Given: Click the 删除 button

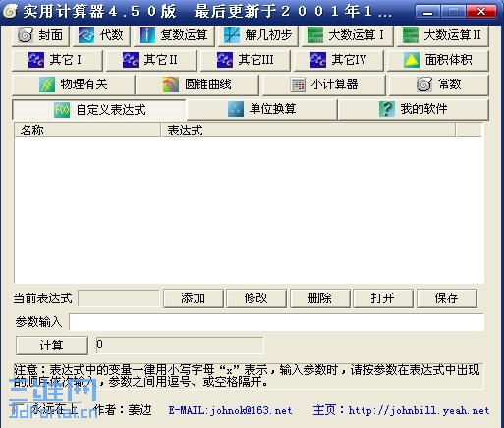Looking at the screenshot, I should click(320, 298).
